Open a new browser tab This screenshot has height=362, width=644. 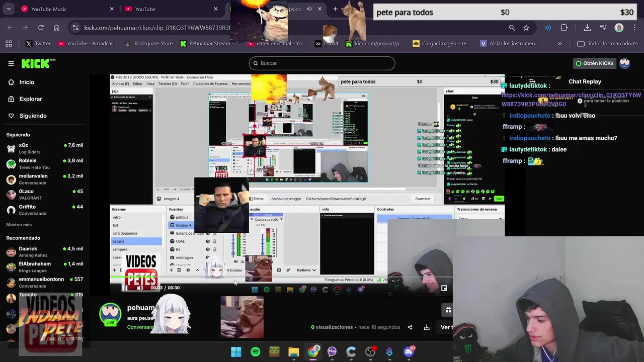(x=336, y=9)
